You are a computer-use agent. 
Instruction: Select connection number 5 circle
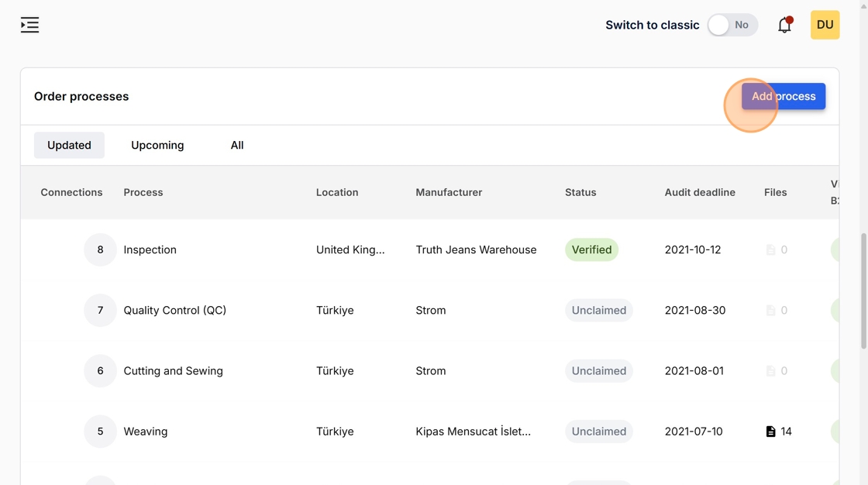pos(100,432)
